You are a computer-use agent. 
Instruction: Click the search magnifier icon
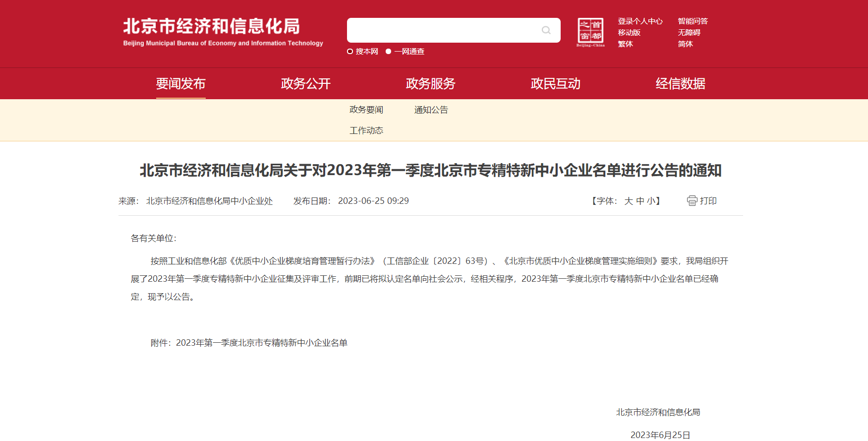(546, 30)
